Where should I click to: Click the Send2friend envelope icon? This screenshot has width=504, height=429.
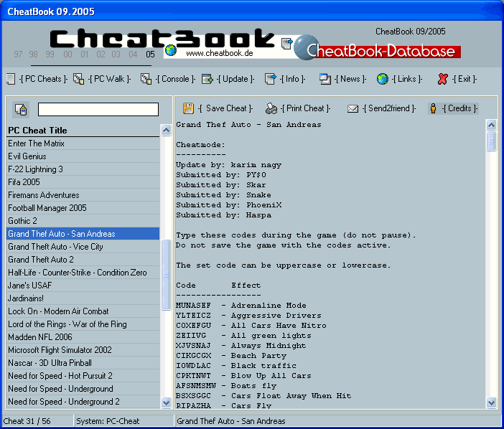pyautogui.click(x=353, y=109)
